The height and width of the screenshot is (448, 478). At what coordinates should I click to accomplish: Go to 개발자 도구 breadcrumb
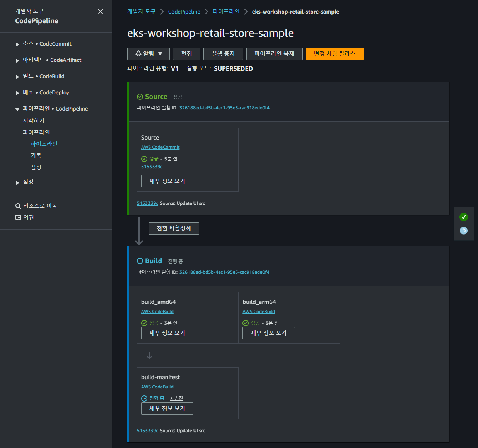coord(141,12)
